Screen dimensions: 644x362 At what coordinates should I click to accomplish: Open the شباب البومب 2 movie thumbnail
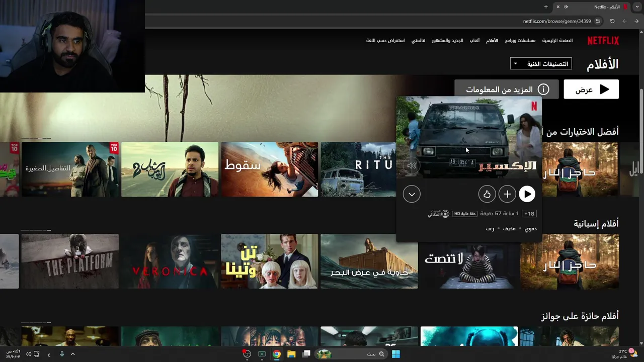(x=170, y=169)
